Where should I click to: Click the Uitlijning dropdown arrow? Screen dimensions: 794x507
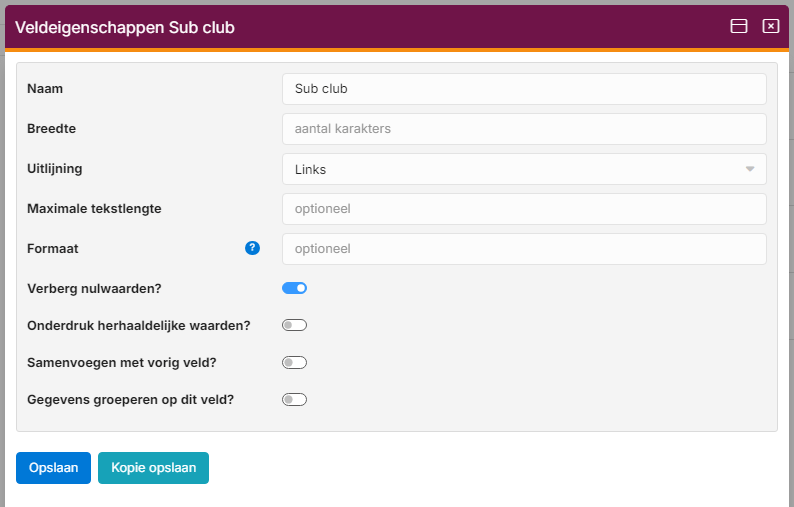750,169
